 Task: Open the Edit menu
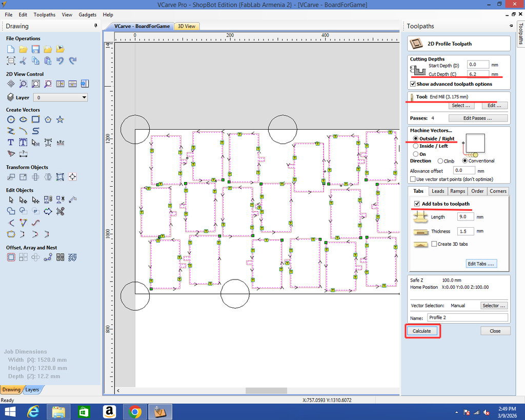23,15
